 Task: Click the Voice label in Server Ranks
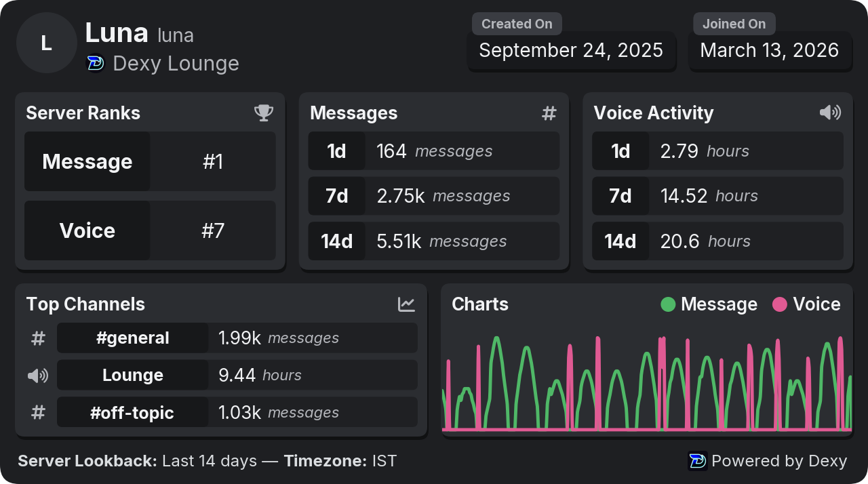[87, 230]
